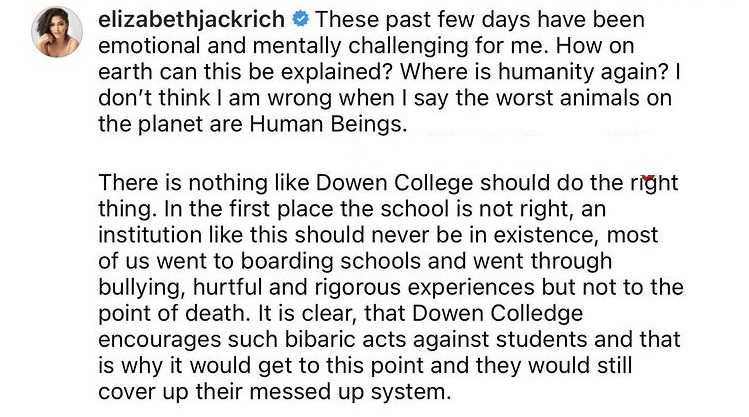Open the elizabethjackrich profile picture
Screen dimensions: 749x417
57,32
